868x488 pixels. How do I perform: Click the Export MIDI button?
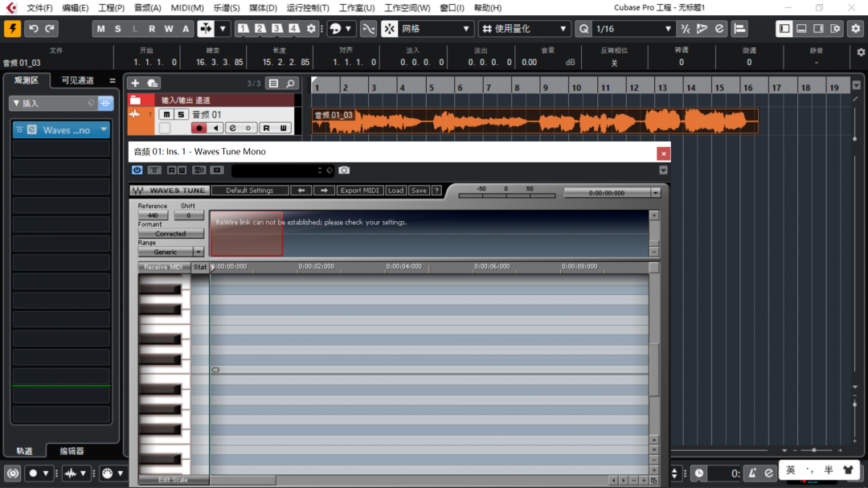point(359,191)
